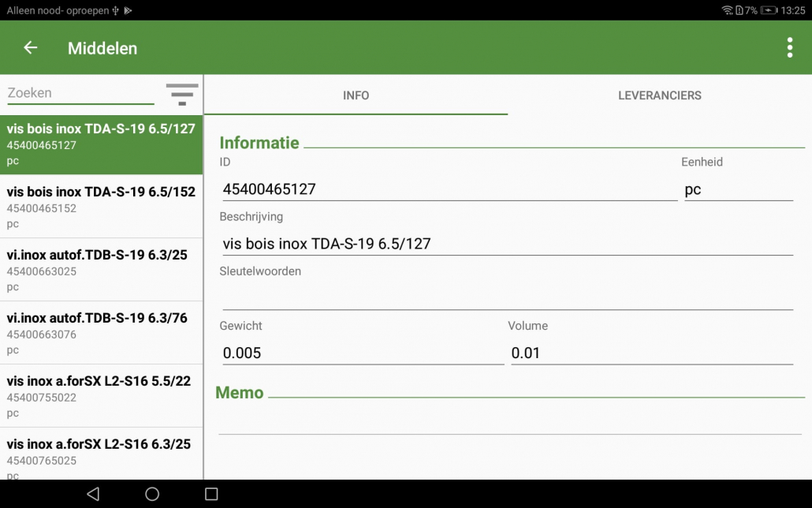Image resolution: width=812 pixels, height=508 pixels.
Task: Click the empty Memo text field
Action: pyautogui.click(x=510, y=421)
